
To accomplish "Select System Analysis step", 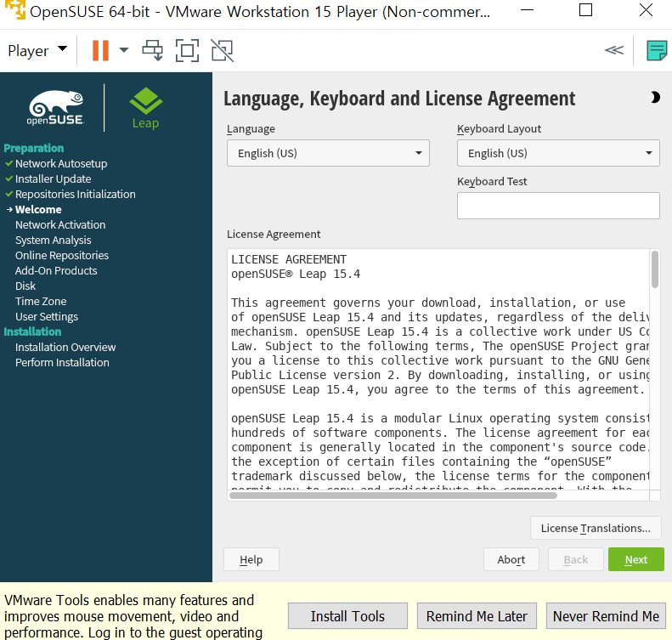I will pos(54,240).
